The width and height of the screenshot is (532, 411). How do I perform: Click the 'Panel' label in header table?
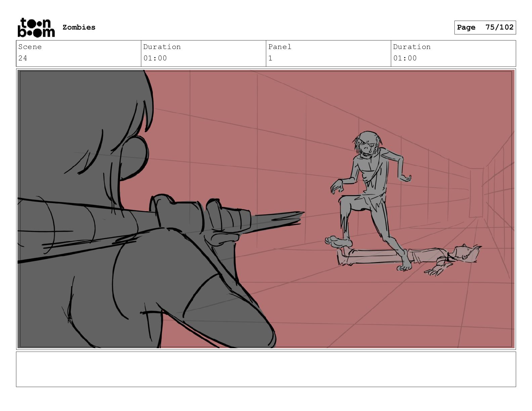click(280, 47)
